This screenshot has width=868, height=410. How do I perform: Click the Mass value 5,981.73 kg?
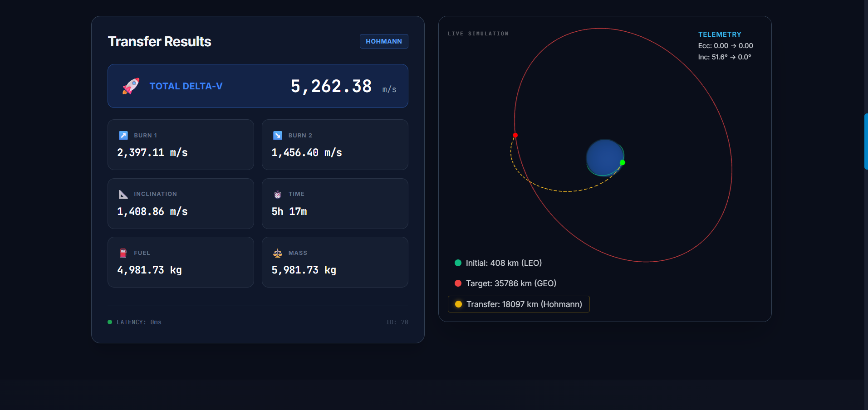(x=304, y=270)
